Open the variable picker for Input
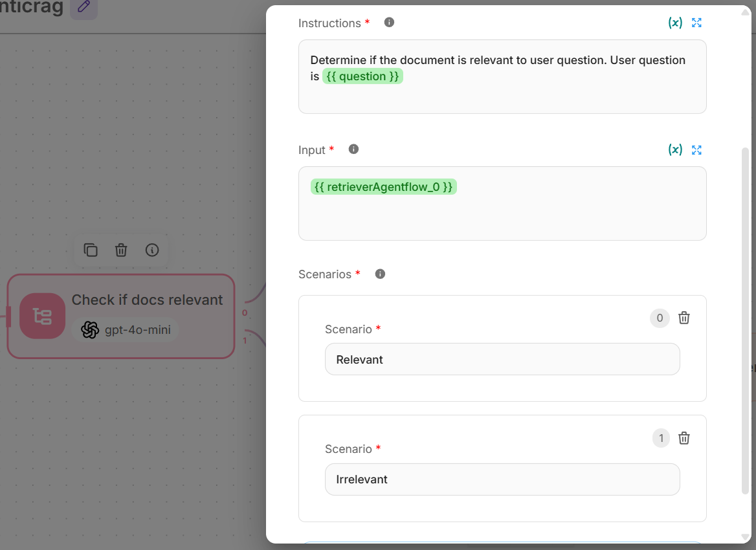 (675, 149)
